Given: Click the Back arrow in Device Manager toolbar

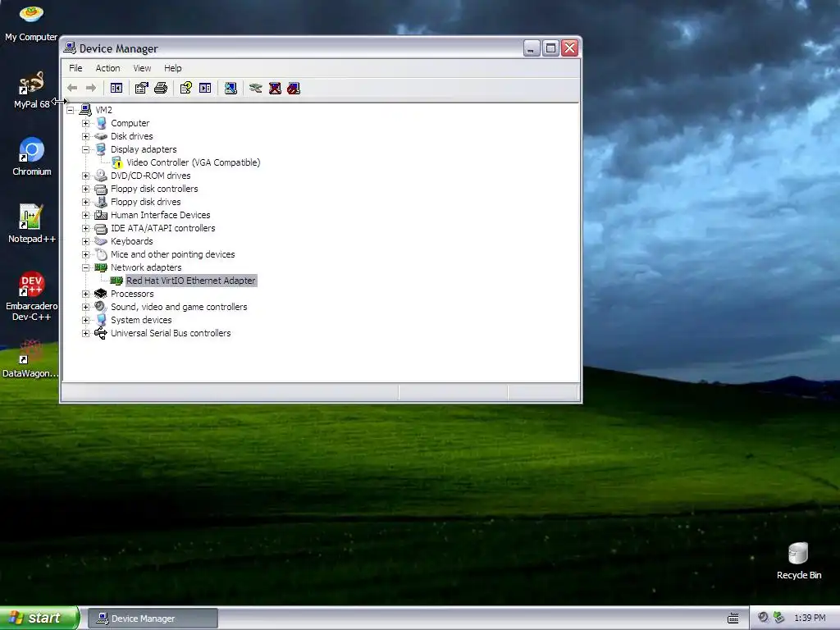Looking at the screenshot, I should tap(72, 88).
